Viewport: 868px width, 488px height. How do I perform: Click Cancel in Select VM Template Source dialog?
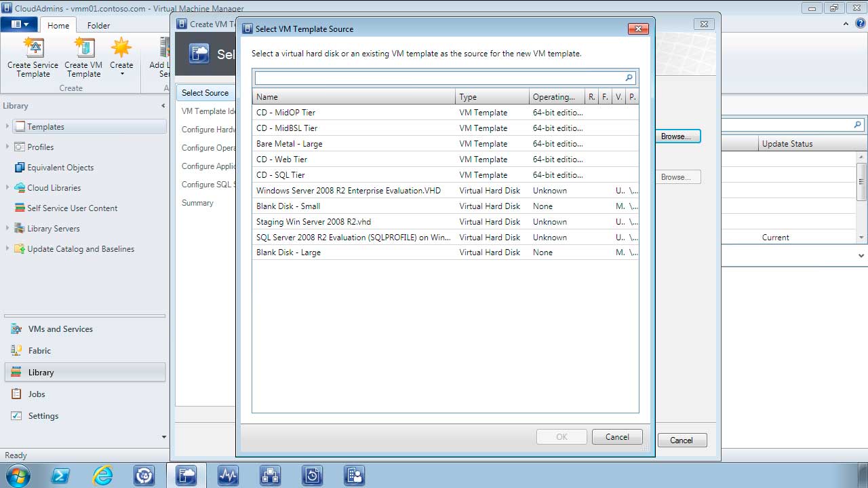(617, 437)
